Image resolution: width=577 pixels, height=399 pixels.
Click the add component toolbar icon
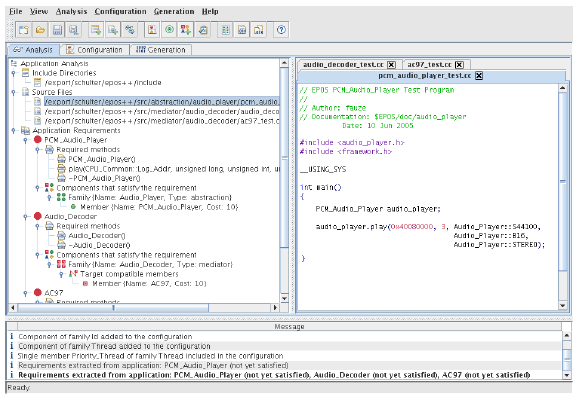pyautogui.click(x=186, y=30)
